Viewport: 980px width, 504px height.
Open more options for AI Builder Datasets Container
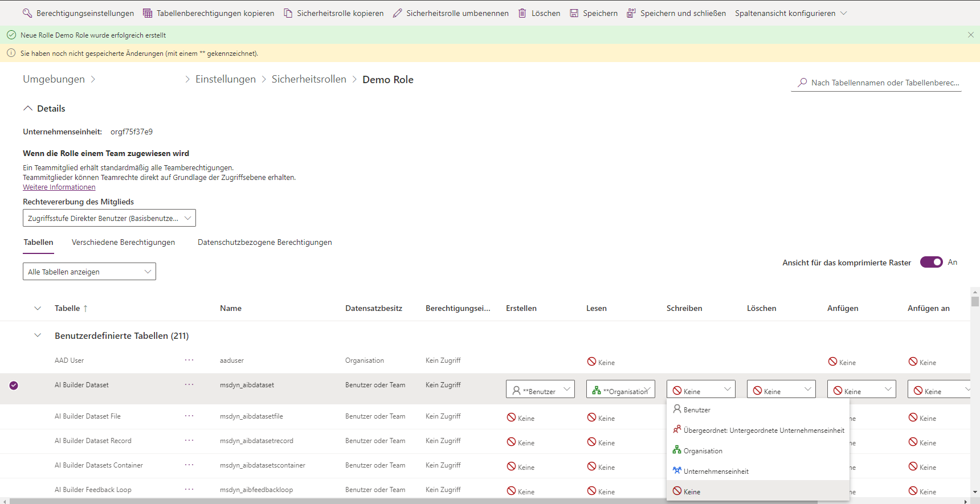[189, 465]
